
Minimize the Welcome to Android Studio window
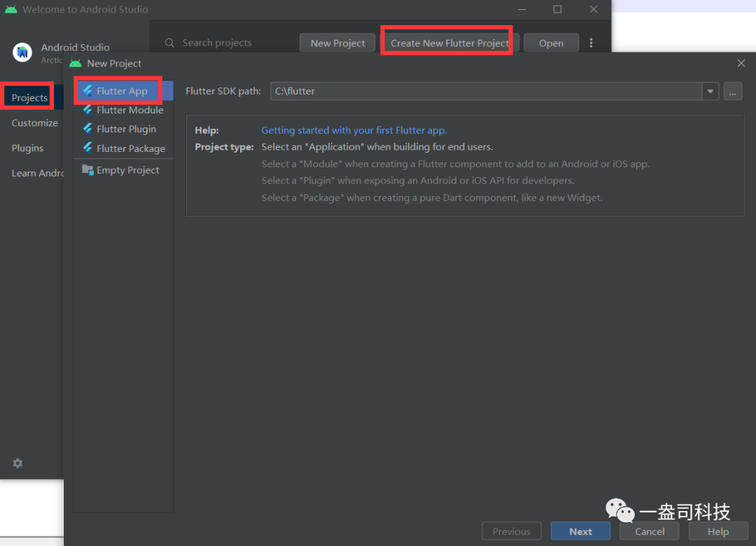pyautogui.click(x=521, y=9)
